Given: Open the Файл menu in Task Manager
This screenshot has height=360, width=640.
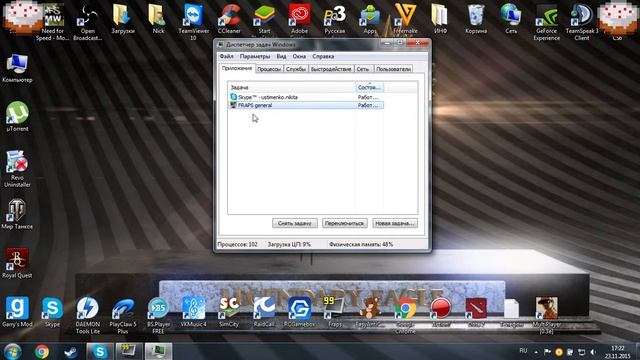Looking at the screenshot, I should 227,56.
